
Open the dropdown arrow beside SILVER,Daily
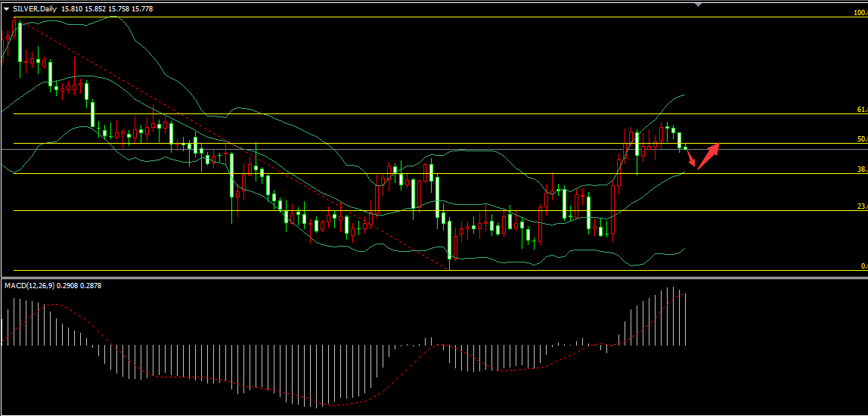tap(6, 8)
